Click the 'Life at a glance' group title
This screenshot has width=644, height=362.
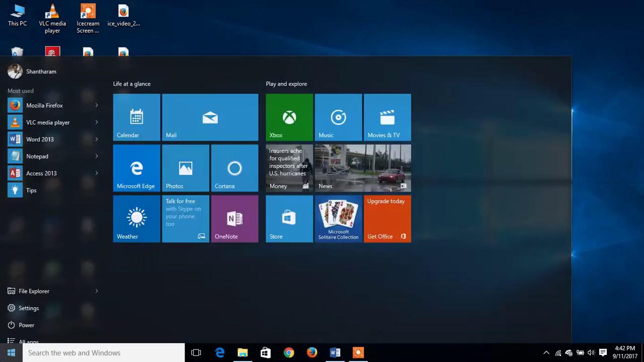(132, 84)
